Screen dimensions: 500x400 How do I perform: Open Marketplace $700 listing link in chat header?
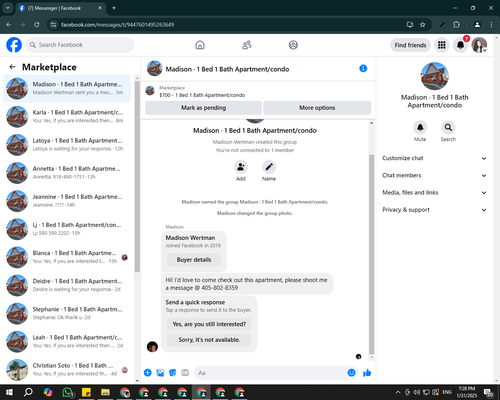[202, 95]
